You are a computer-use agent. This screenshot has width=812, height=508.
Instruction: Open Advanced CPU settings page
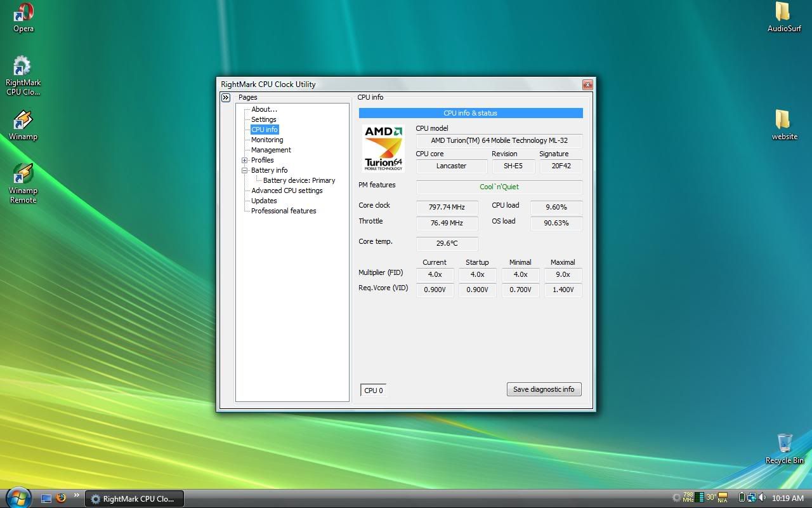(287, 190)
